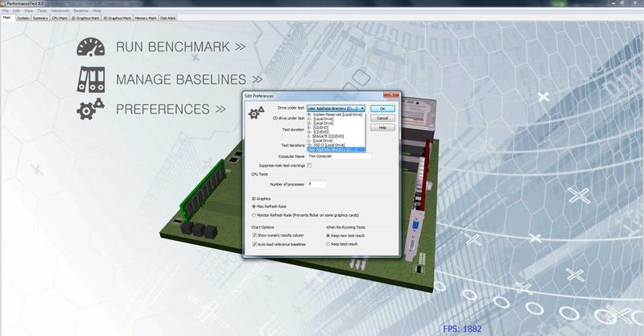Open the Advanced menu
Screen dimensions: 644x336
tap(60, 10)
